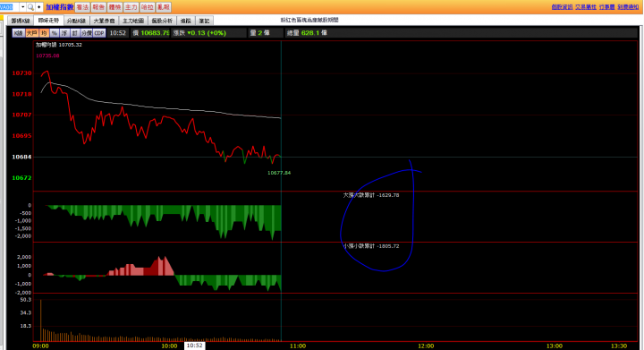Toggle the CDP indicator option
644x350 pixels.
pos(99,33)
